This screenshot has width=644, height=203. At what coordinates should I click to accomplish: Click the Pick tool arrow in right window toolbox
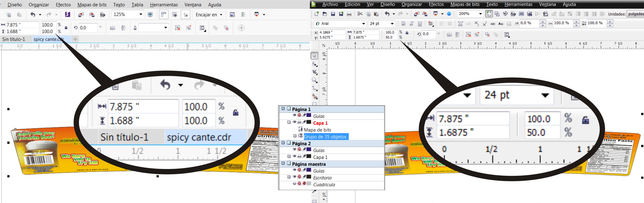(x=314, y=55)
